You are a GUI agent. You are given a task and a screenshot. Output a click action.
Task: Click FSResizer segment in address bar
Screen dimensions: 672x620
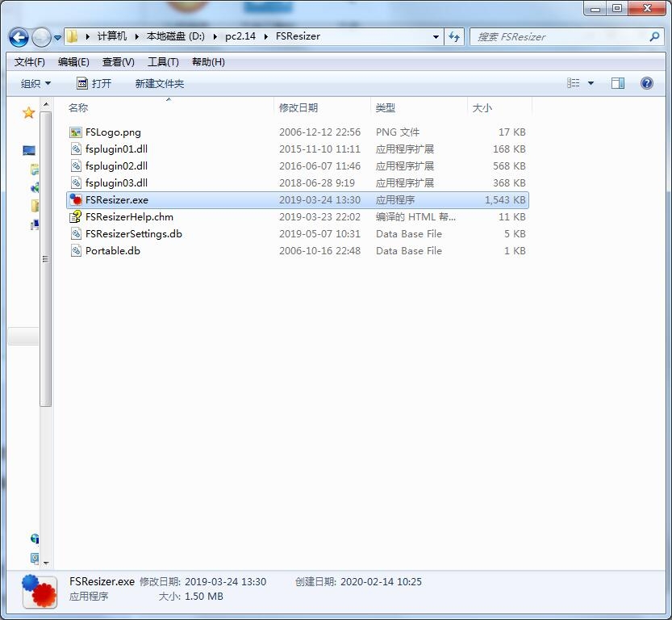[x=298, y=36]
